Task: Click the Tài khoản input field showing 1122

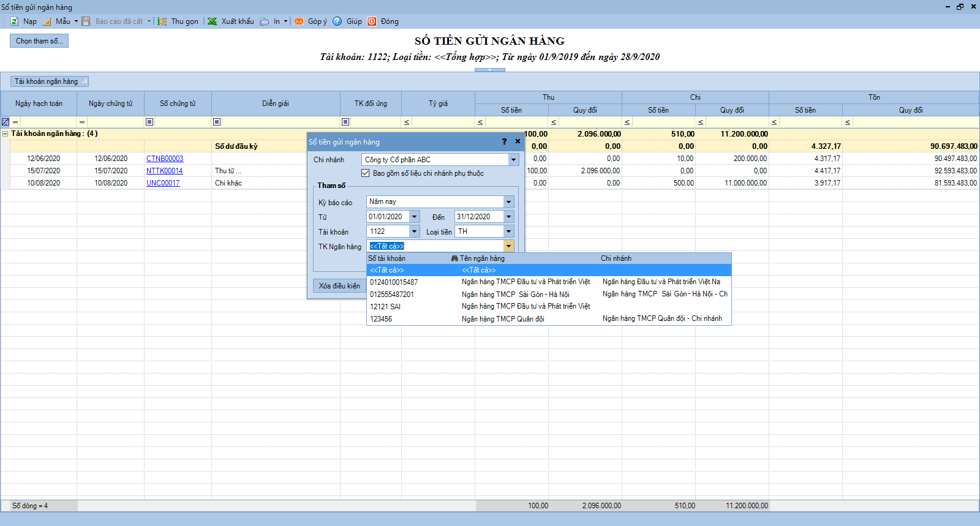Action: click(x=388, y=231)
